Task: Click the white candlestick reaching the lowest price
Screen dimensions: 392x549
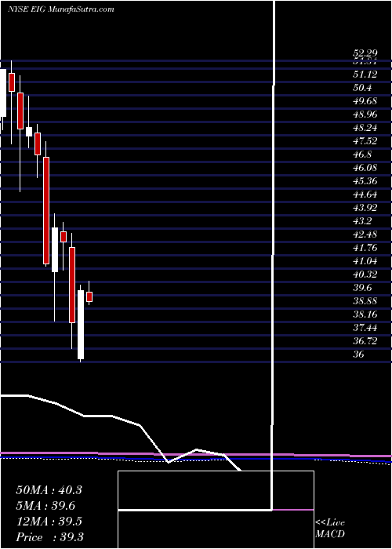Action: click(x=81, y=325)
